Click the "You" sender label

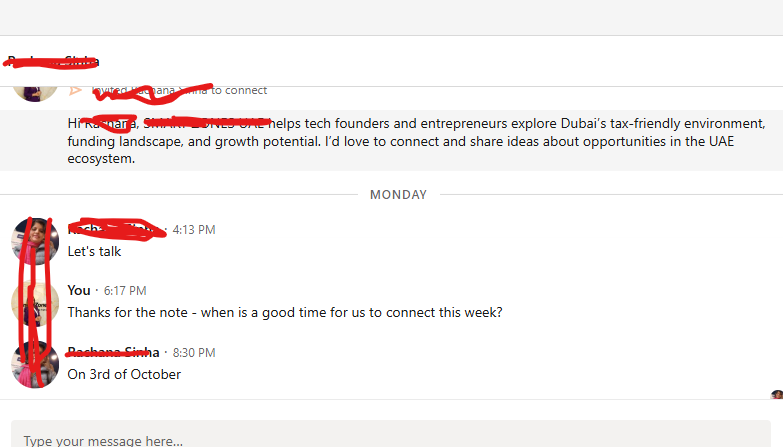tap(79, 290)
